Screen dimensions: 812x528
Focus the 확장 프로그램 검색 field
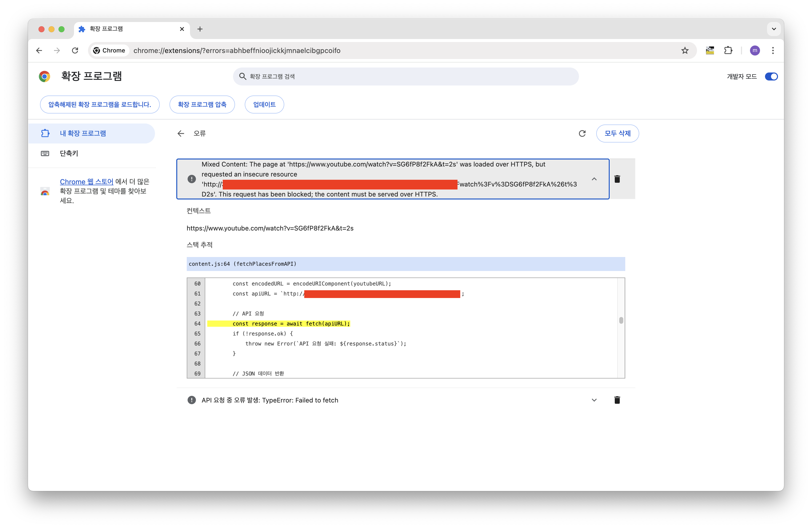[406, 76]
